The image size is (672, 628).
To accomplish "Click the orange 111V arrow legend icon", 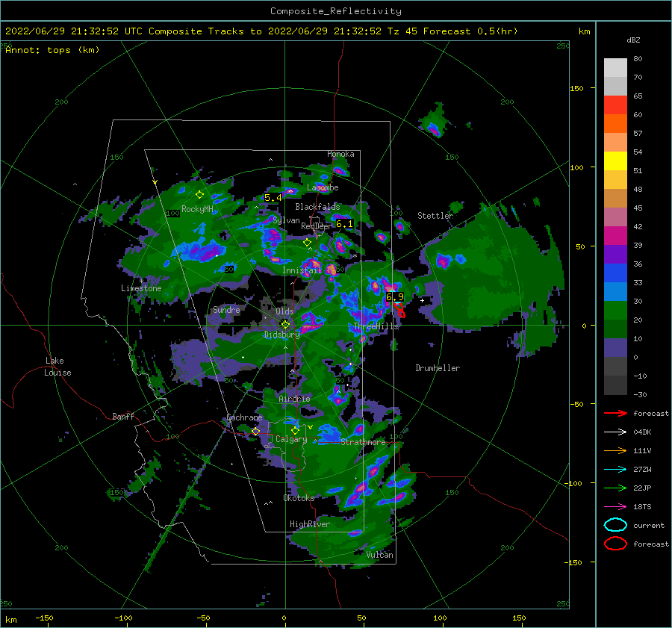I will [x=615, y=450].
